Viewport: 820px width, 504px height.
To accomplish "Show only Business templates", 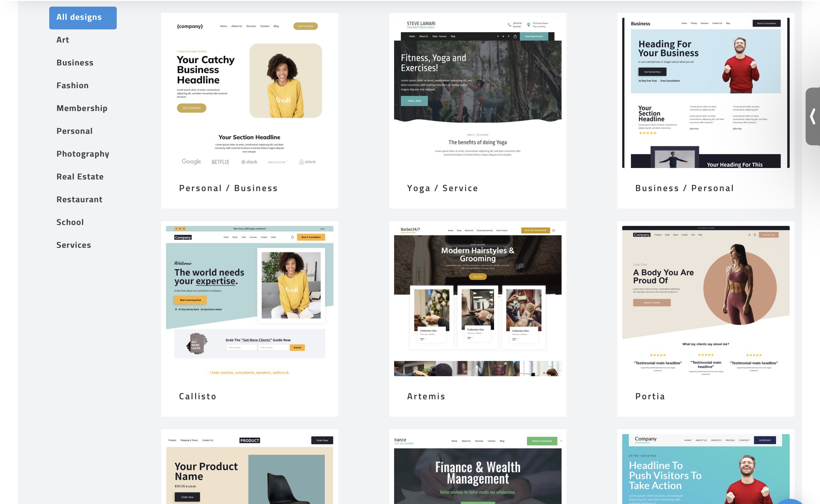I will coord(75,62).
